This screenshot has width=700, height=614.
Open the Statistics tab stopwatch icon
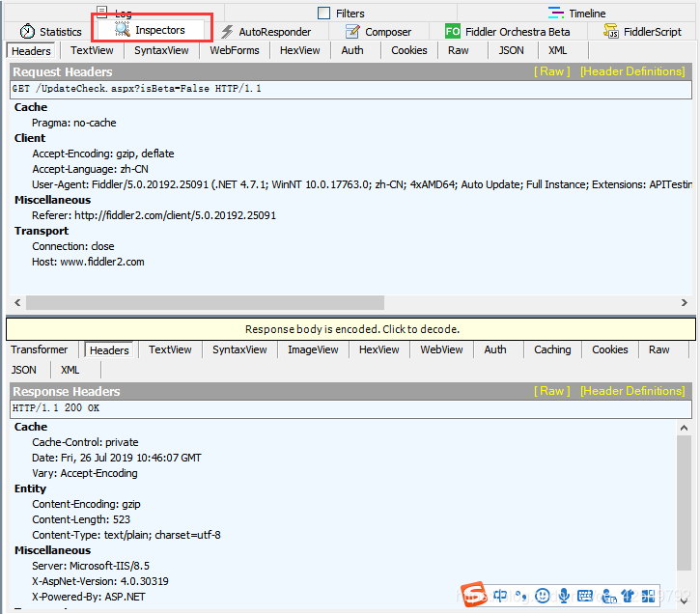pos(27,31)
